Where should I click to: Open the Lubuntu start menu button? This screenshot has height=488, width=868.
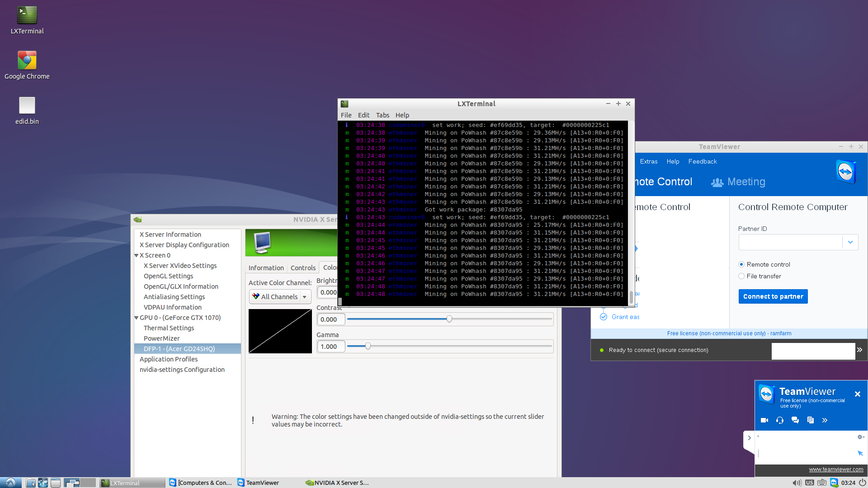click(x=10, y=483)
